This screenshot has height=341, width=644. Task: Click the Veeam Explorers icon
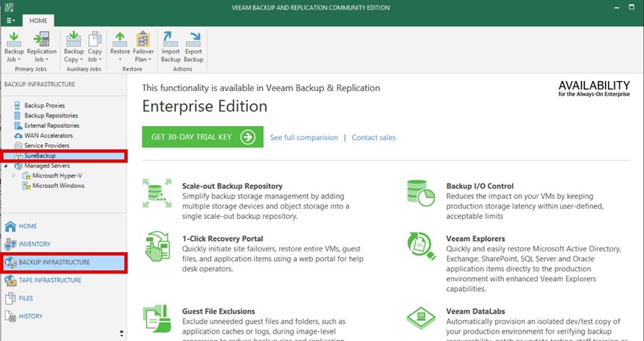pyautogui.click(x=421, y=246)
